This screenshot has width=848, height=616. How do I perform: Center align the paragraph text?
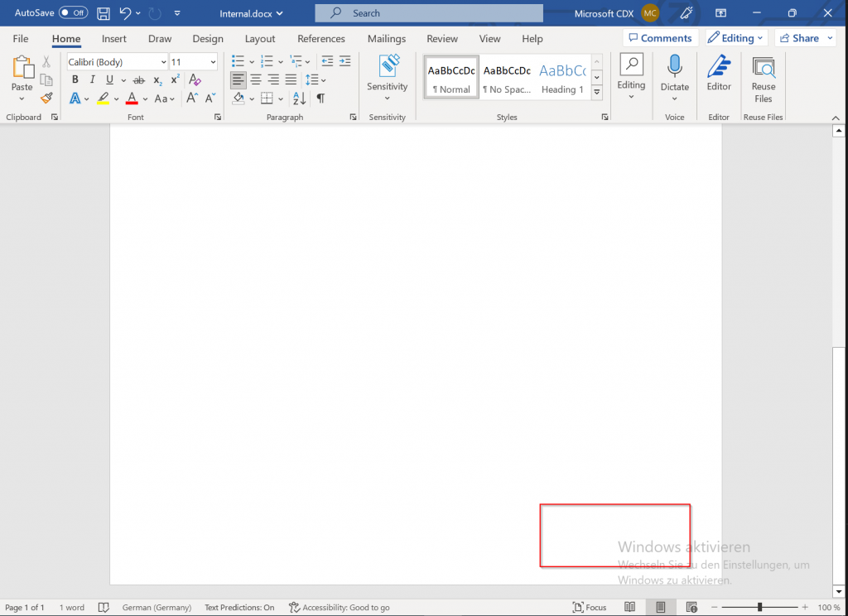(256, 79)
